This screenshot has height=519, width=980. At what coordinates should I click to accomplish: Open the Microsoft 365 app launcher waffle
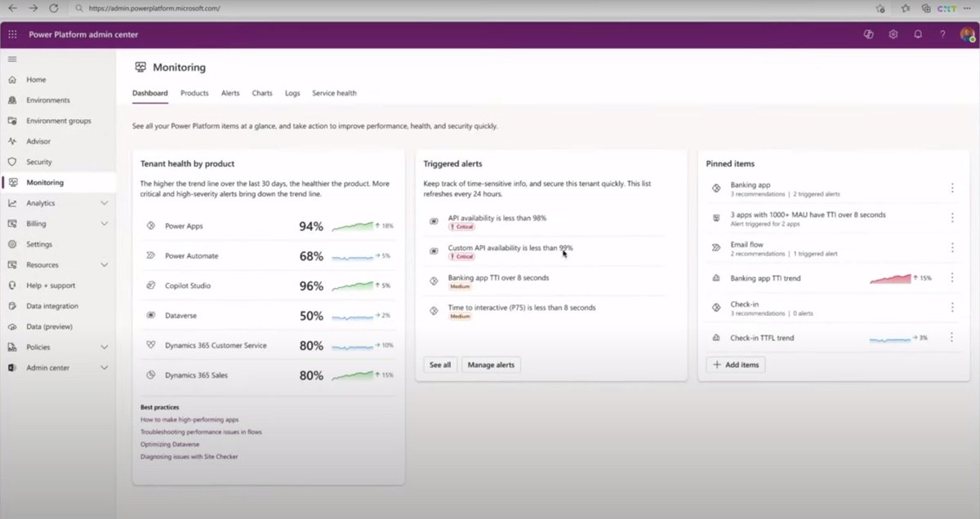point(11,34)
